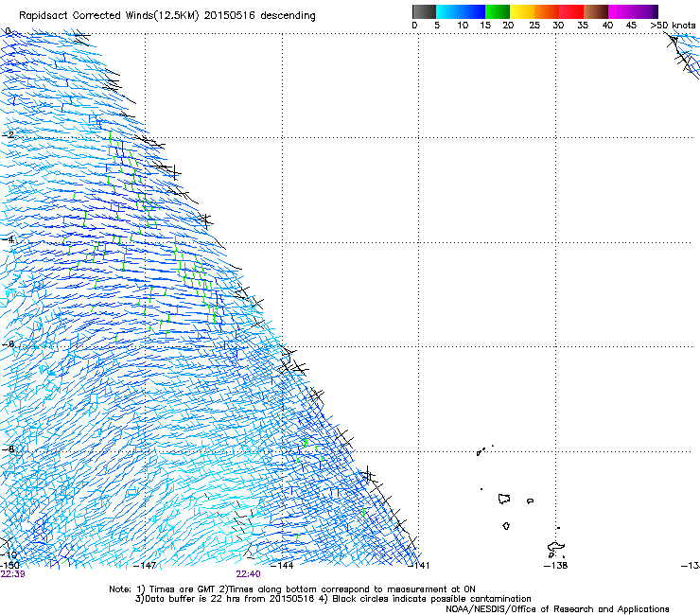
Task: Click the green 15-20 knots color band
Action: (498, 11)
